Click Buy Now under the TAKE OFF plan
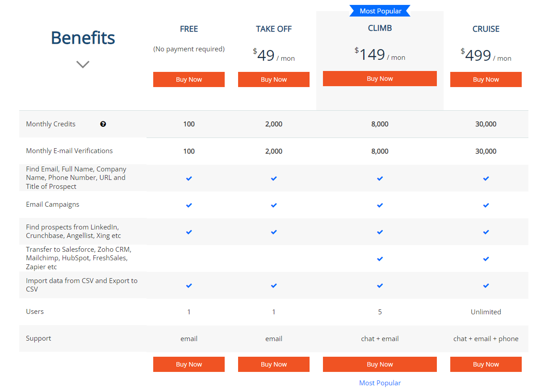Viewport: 553px width, 392px height. (274, 79)
